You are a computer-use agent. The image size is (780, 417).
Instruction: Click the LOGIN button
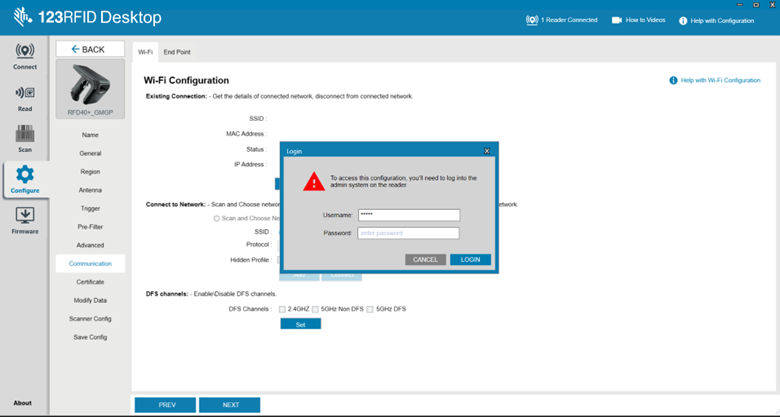click(x=470, y=260)
